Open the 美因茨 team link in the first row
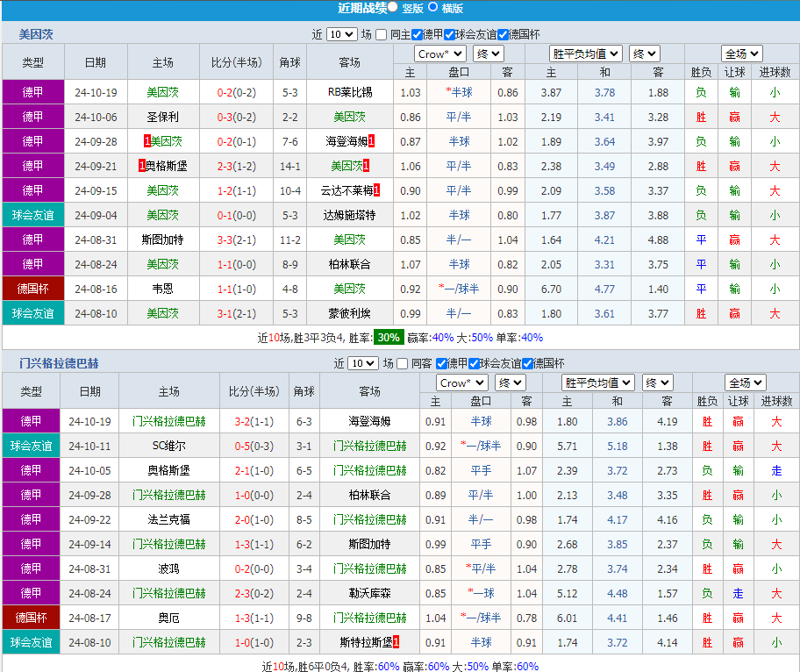The width and height of the screenshot is (800, 672). pyautogui.click(x=164, y=92)
